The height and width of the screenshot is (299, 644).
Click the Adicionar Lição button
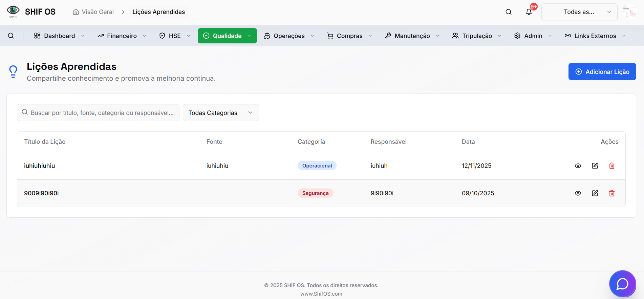coord(602,72)
